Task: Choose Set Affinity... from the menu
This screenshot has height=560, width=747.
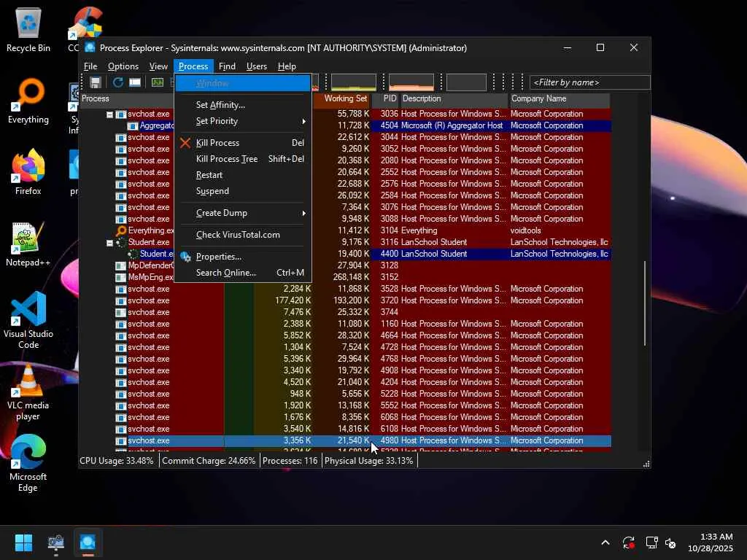Action: tap(243, 105)
